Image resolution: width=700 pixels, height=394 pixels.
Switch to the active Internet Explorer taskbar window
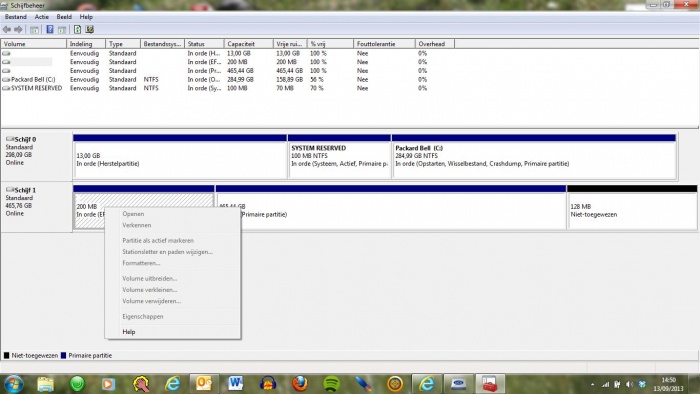(426, 384)
